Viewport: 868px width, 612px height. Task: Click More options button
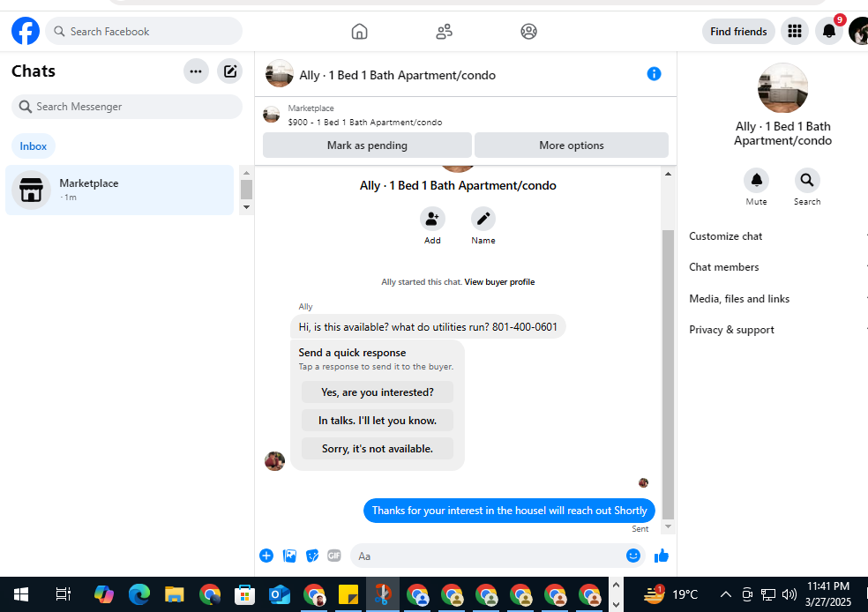[x=572, y=146]
